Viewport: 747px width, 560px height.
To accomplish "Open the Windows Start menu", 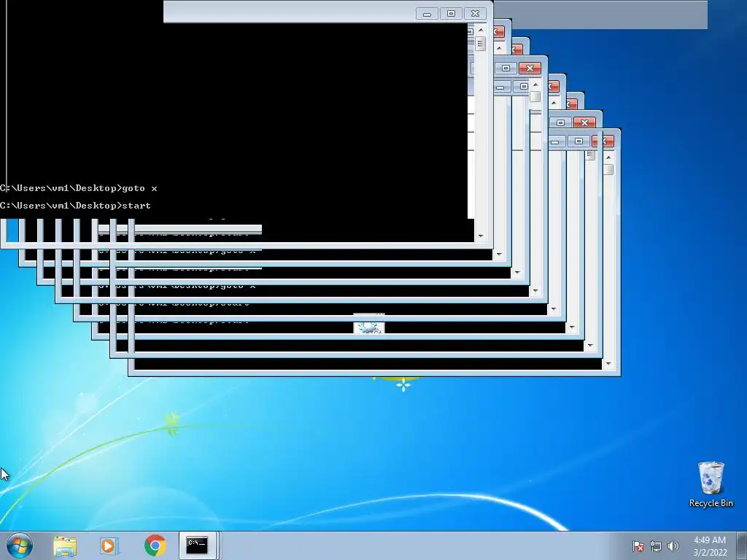I will coord(20,545).
